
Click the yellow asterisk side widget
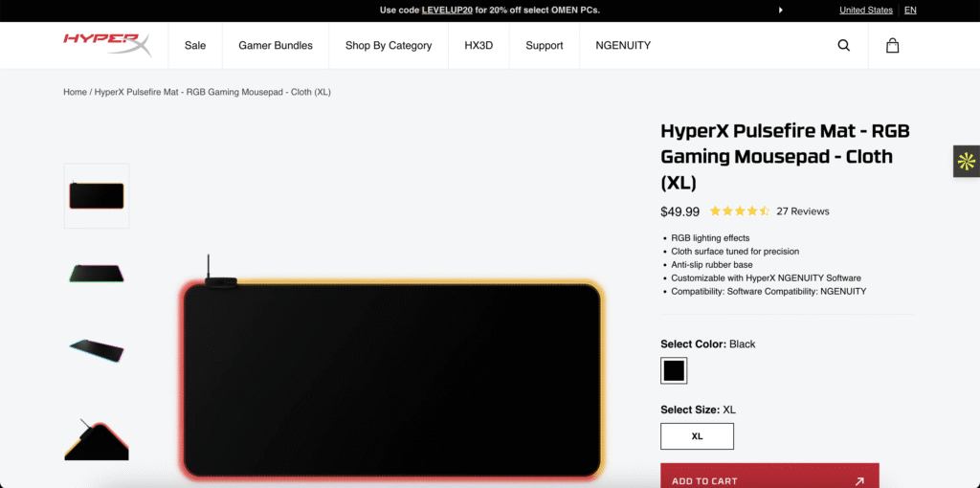point(967,161)
